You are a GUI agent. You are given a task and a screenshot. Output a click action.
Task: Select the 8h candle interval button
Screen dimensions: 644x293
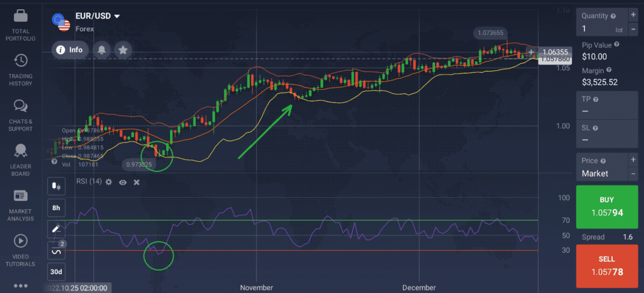[56, 208]
